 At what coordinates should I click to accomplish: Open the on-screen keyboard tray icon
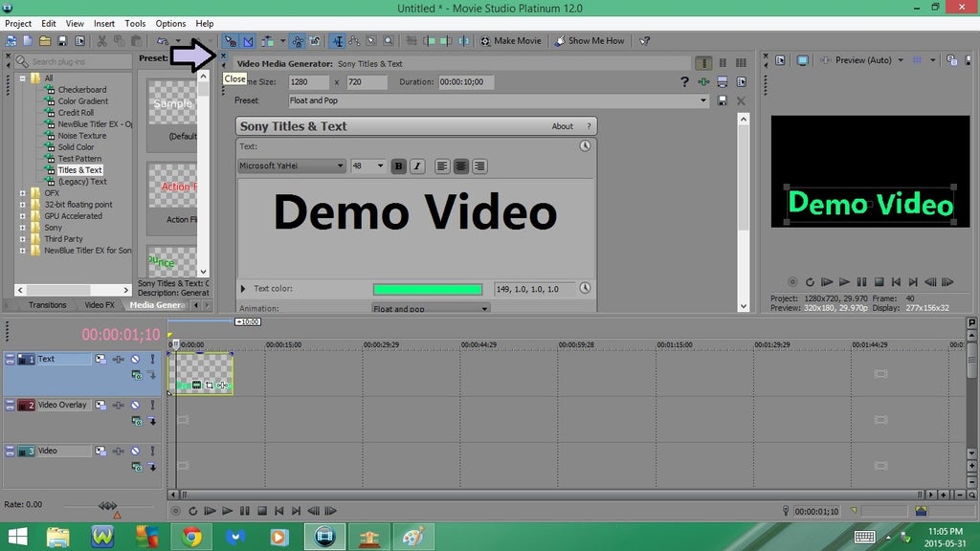pyautogui.click(x=864, y=537)
